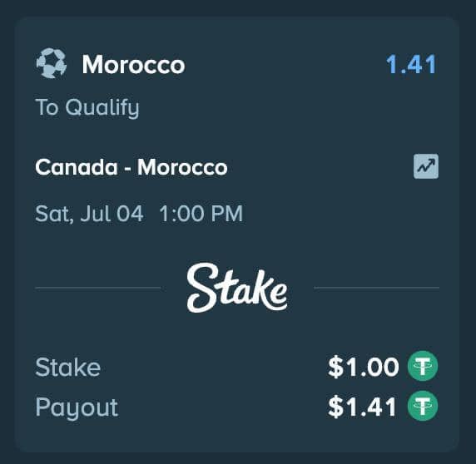Open the Canada - Morocco match link
This screenshot has height=464, width=476.
tap(131, 167)
